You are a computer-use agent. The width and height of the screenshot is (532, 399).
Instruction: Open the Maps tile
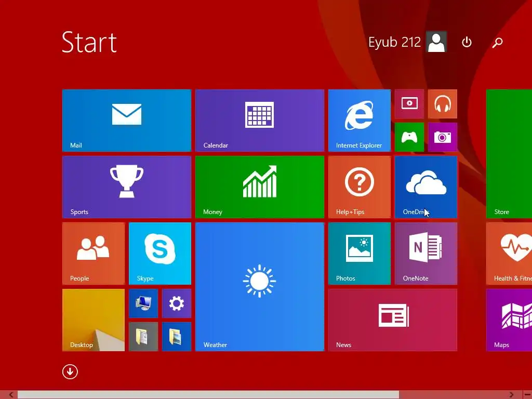509,320
